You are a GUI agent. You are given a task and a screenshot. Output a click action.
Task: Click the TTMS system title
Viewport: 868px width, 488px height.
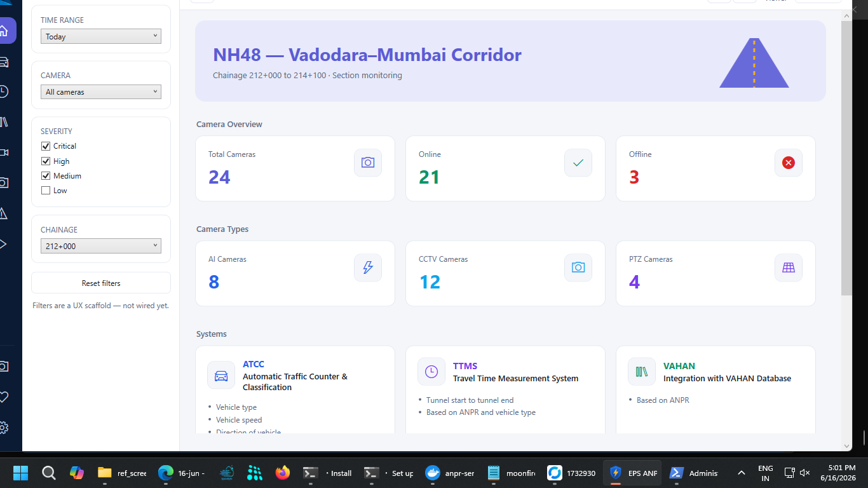pos(465,366)
